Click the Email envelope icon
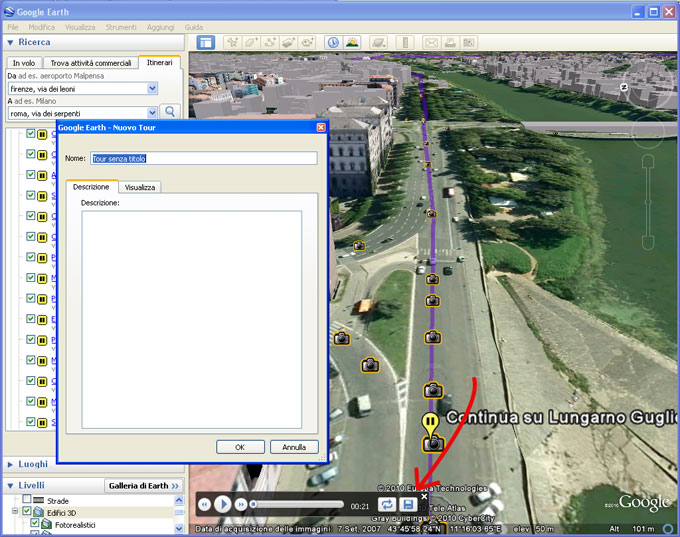Screen dimensions: 680x537 click(431, 43)
